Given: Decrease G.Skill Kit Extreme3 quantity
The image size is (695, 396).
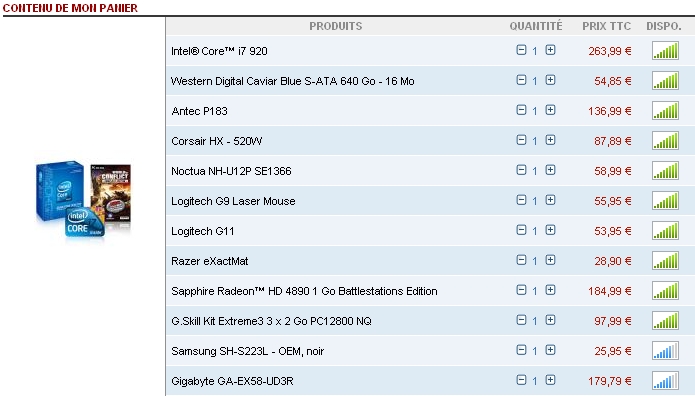Looking at the screenshot, I should point(521,320).
